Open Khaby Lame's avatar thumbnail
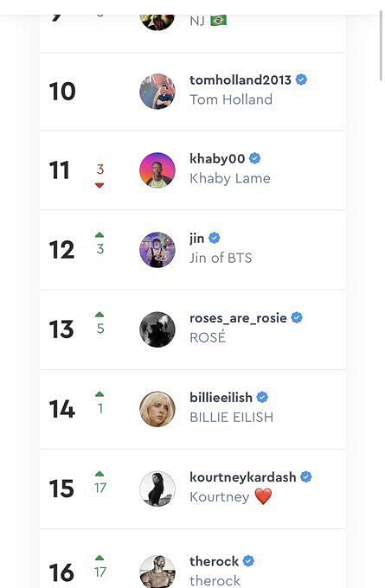The image size is (385, 588). tap(157, 169)
